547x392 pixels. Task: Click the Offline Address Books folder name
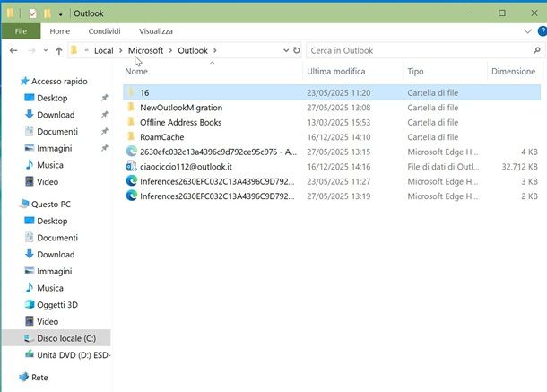pos(181,123)
